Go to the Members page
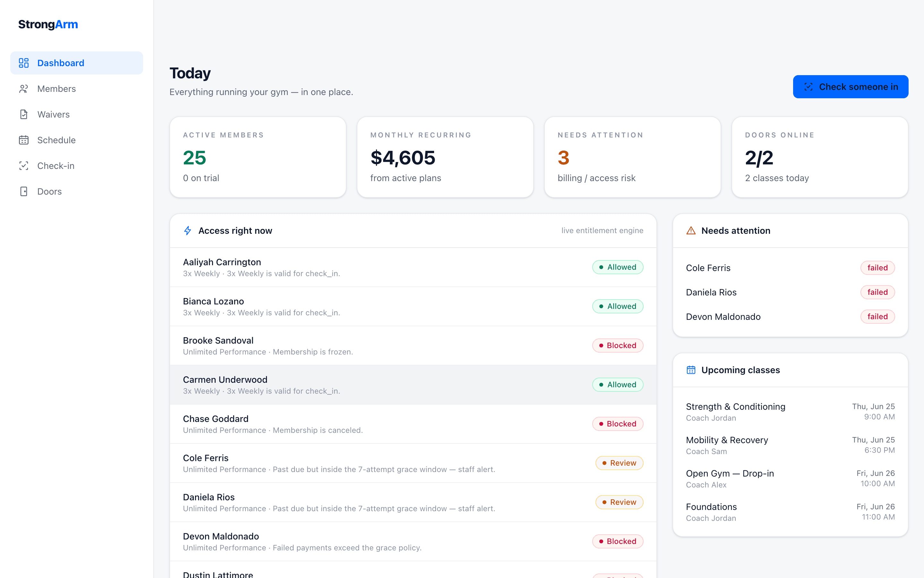Screen dimensions: 924x578 tap(77, 89)
